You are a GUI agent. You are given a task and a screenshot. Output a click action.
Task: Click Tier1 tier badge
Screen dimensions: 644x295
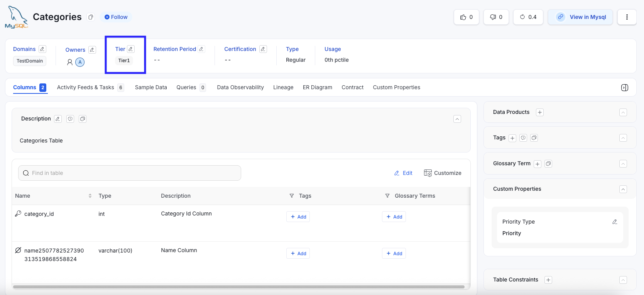[124, 61]
